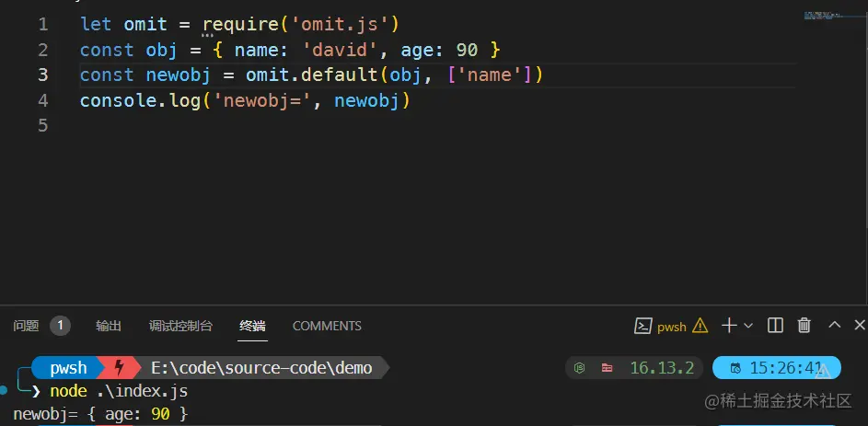Select the 终端 terminal tab

point(252,326)
